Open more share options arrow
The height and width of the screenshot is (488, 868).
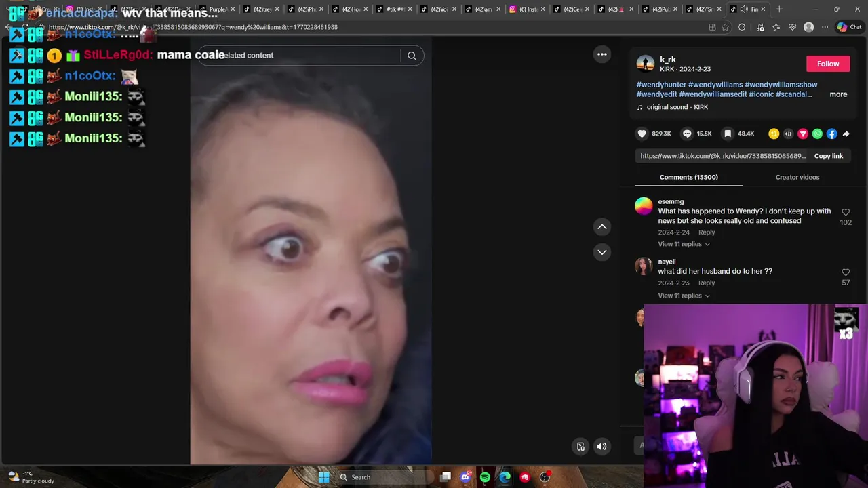pos(846,134)
